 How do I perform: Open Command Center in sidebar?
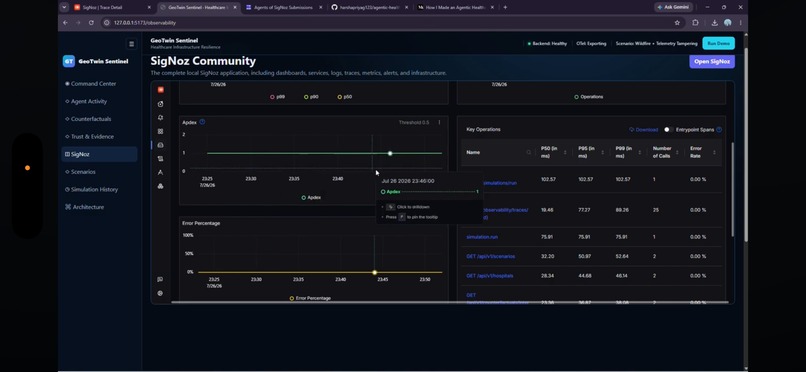pyautogui.click(x=99, y=84)
